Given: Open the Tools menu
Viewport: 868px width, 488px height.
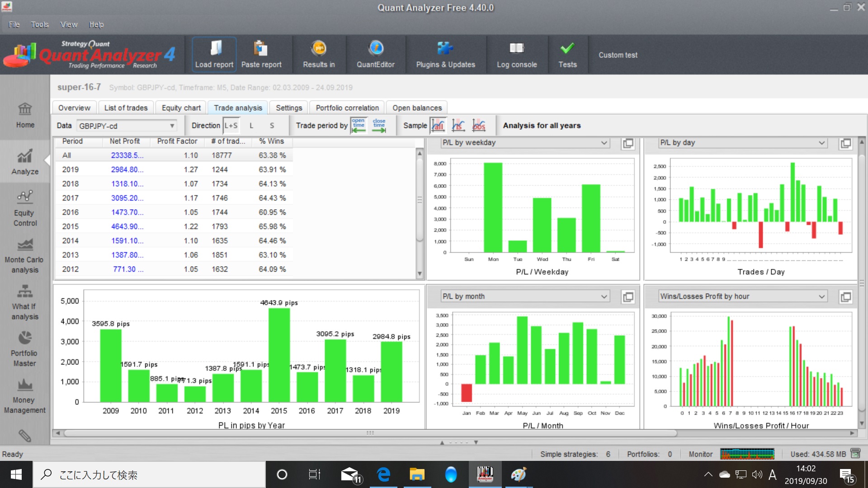Looking at the screenshot, I should coord(39,25).
